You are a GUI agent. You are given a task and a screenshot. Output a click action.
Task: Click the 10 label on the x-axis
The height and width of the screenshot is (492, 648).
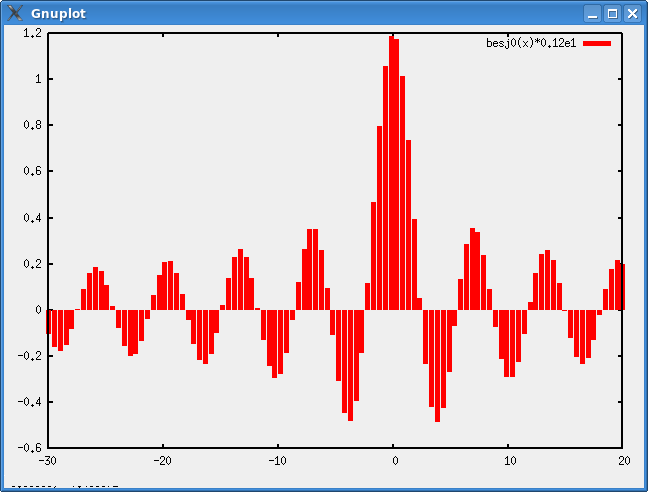click(x=509, y=461)
